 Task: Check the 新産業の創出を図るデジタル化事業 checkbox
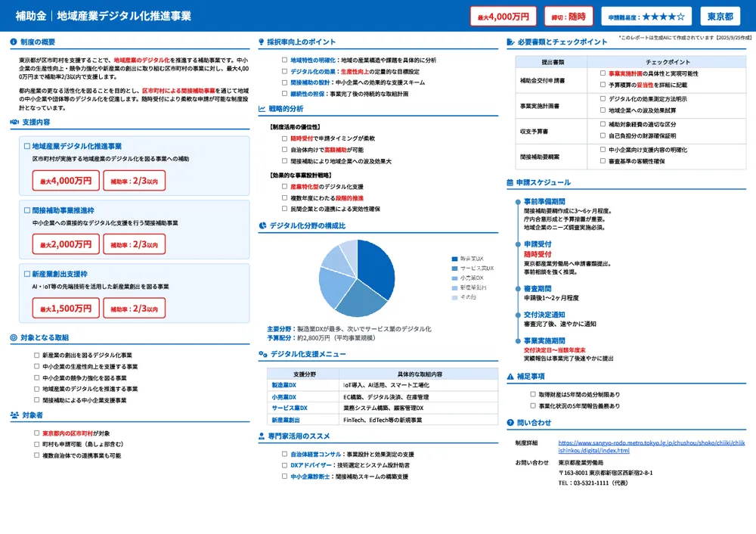click(x=36, y=355)
